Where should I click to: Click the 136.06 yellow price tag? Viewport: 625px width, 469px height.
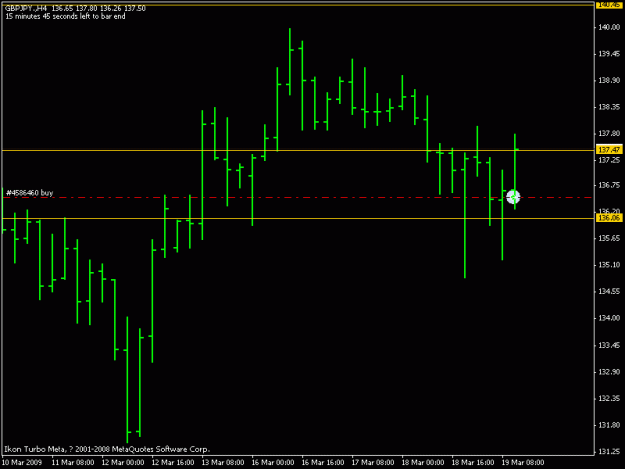609,218
